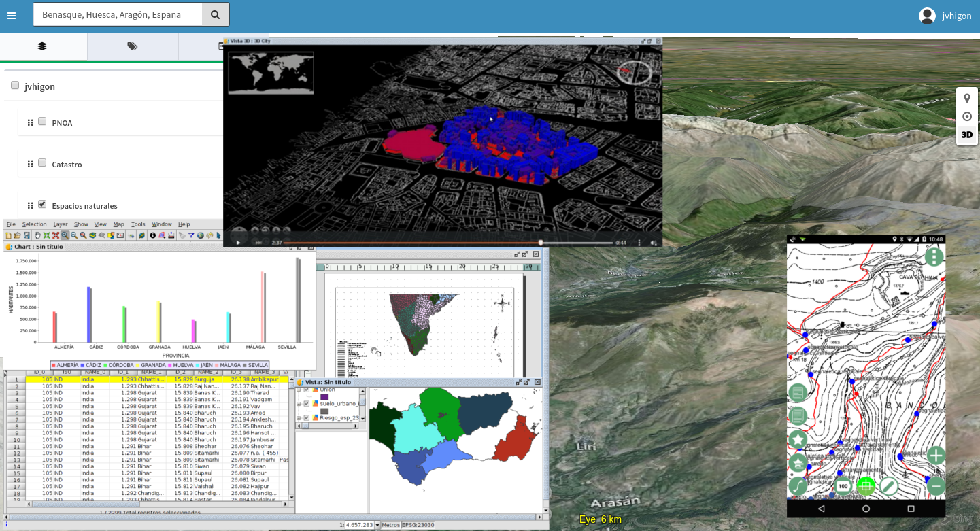The height and width of the screenshot is (531, 980).
Task: Enable the Catastro layer checkbox
Action: point(42,163)
